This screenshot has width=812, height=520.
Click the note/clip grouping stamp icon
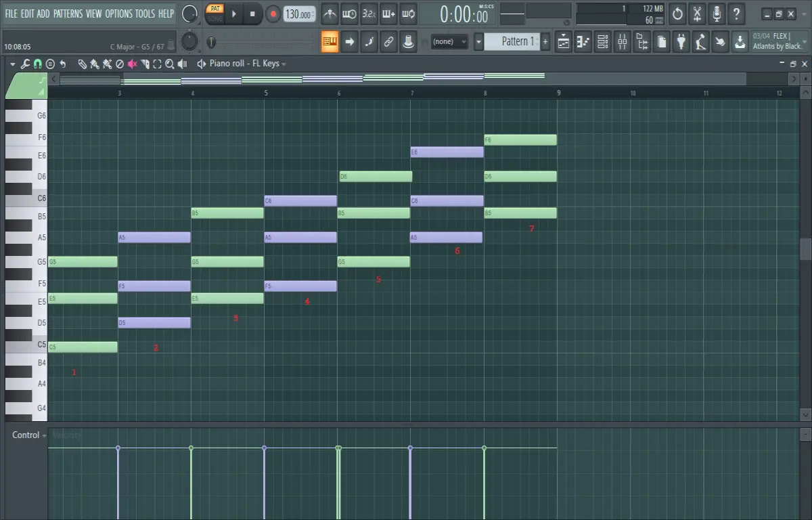pyautogui.click(x=409, y=42)
